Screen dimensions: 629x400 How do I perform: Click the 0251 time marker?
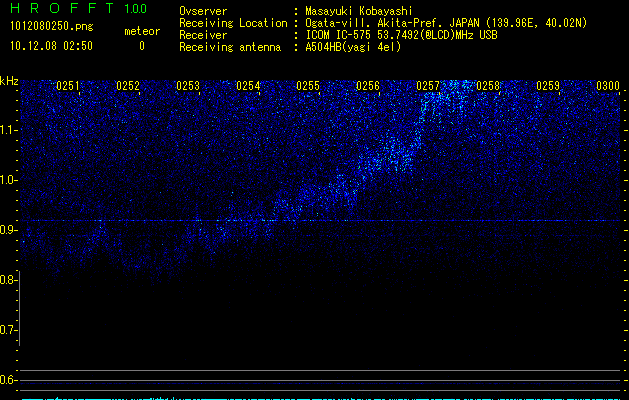[68, 86]
